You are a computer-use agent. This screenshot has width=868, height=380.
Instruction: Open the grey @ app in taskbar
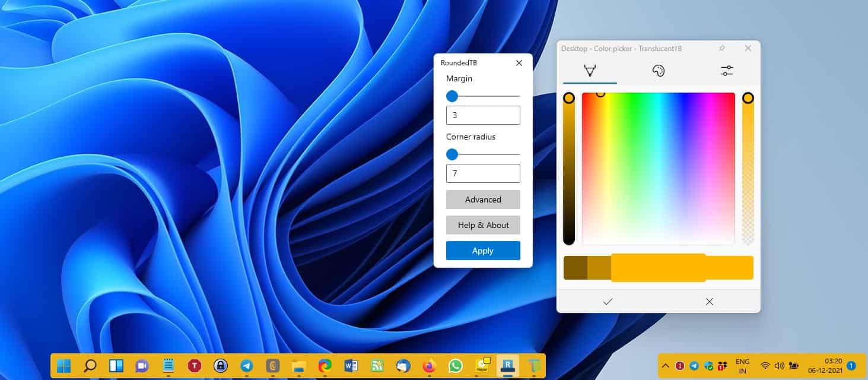(273, 366)
